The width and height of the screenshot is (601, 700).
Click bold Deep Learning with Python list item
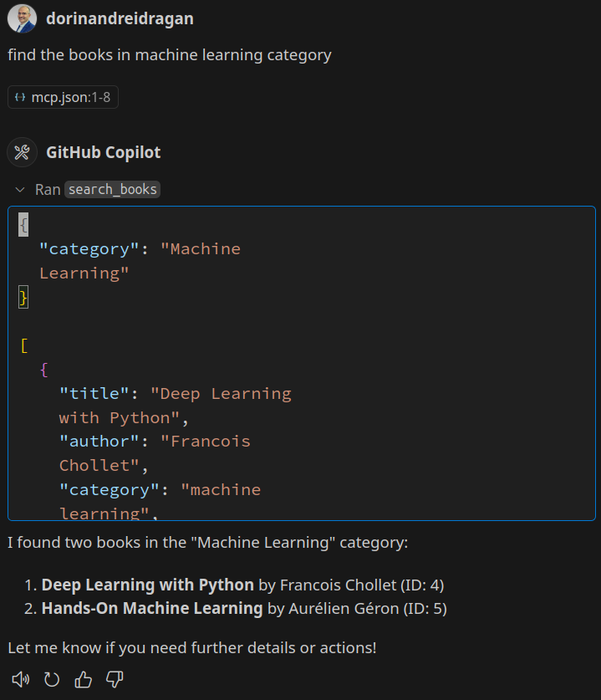click(147, 585)
